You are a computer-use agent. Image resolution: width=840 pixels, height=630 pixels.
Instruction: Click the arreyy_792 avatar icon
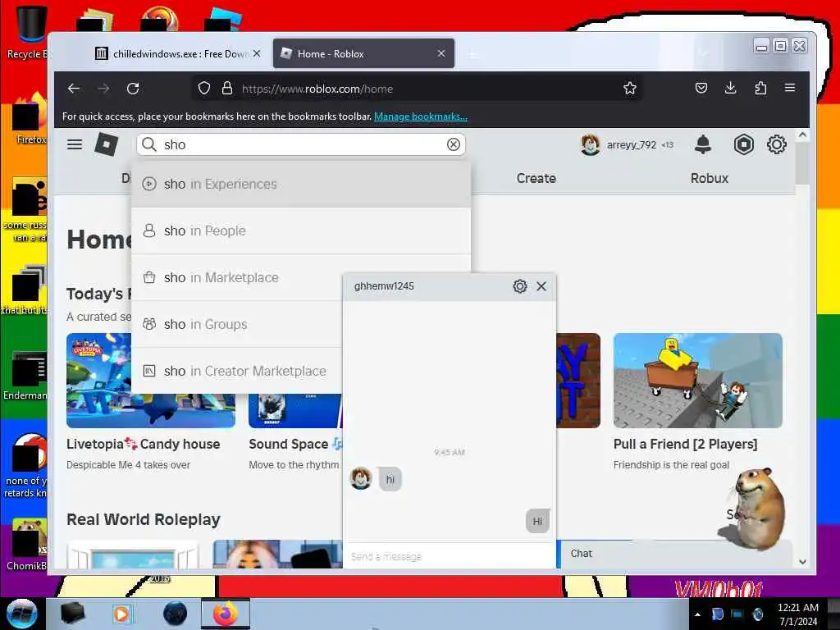point(591,144)
